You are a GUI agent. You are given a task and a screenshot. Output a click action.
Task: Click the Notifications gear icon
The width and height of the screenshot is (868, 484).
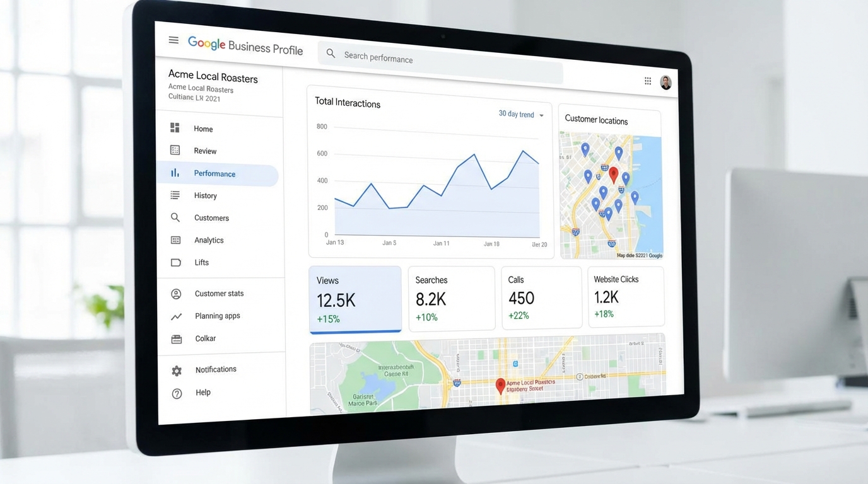pyautogui.click(x=177, y=371)
